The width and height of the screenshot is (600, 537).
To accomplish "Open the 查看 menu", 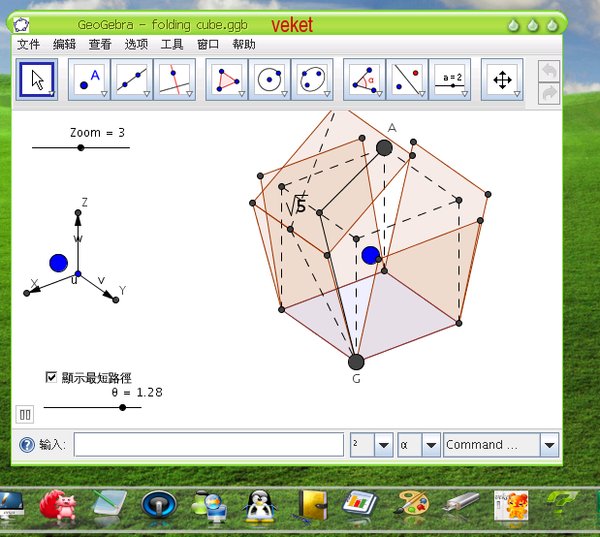I will [100, 44].
